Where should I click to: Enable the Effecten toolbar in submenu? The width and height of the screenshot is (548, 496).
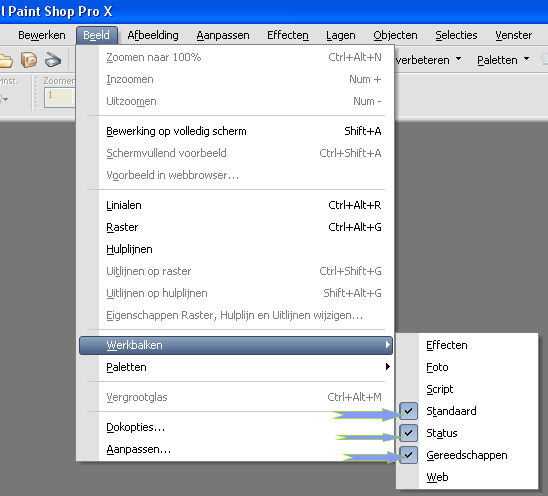pos(467,345)
